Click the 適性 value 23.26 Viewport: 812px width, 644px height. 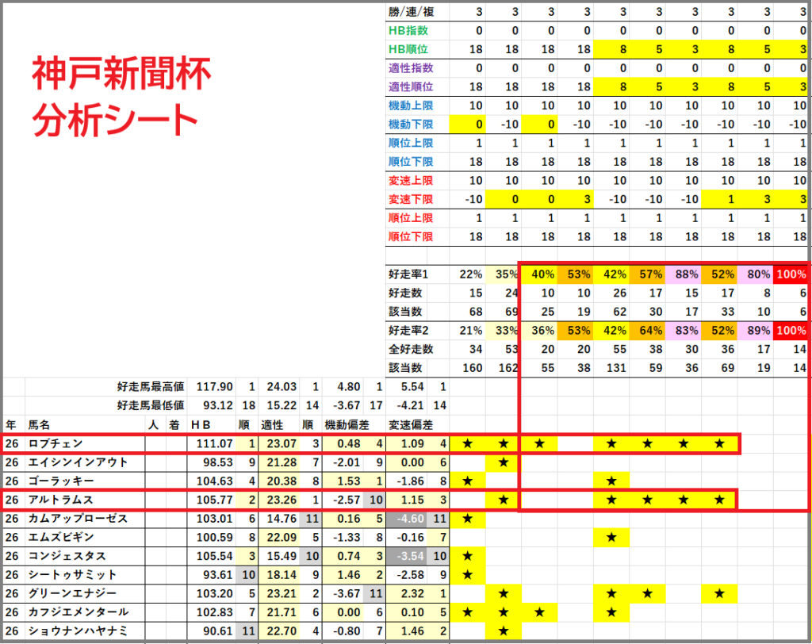[282, 500]
